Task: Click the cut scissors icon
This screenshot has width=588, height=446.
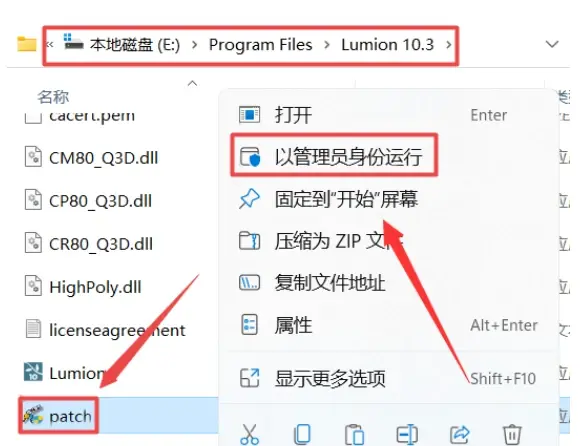Action: 249,434
